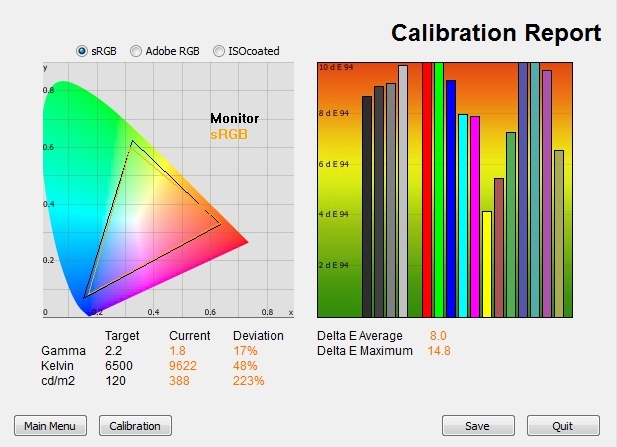Click the Main Menu button
The image size is (617, 447).
(x=50, y=426)
